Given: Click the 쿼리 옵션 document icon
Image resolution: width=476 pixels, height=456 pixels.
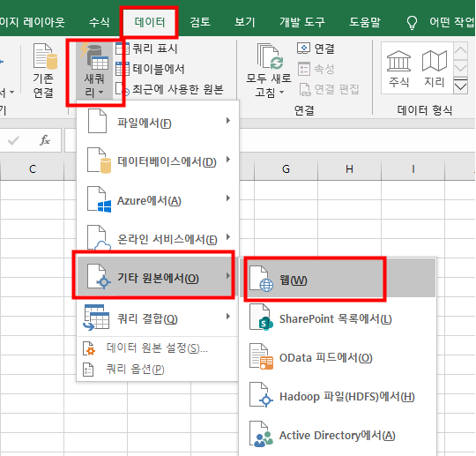Looking at the screenshot, I should coord(88,370).
